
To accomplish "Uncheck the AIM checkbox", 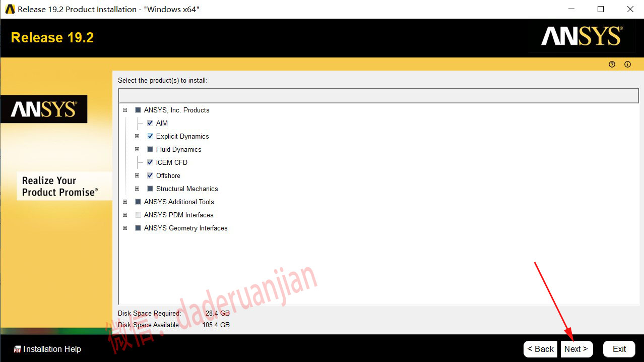I will point(150,123).
